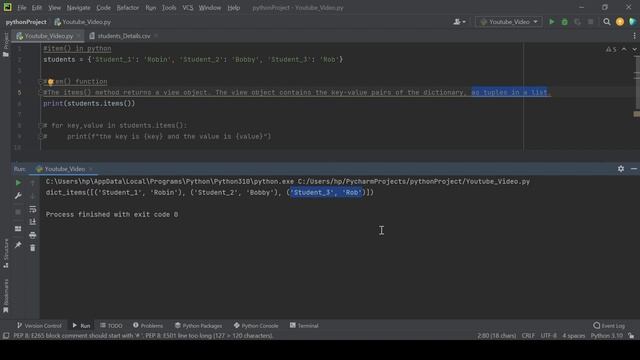Image resolution: width=640 pixels, height=360 pixels.
Task: Click the PyCharm logo icon
Action: [7, 7]
